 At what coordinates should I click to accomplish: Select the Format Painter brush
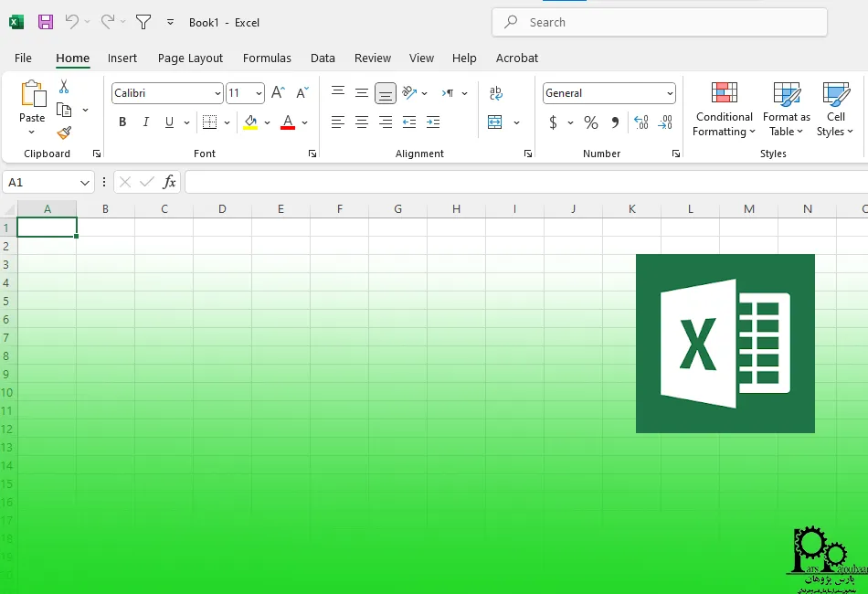point(64,133)
